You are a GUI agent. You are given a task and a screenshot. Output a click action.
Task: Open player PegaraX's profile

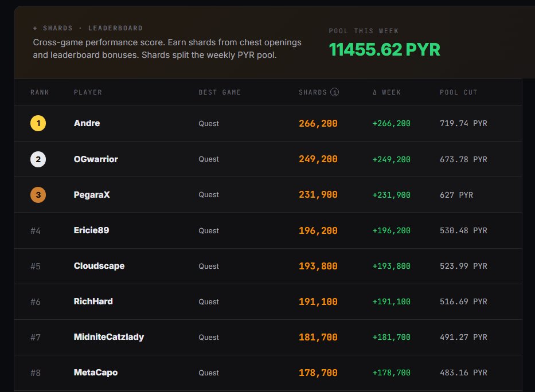[92, 195]
